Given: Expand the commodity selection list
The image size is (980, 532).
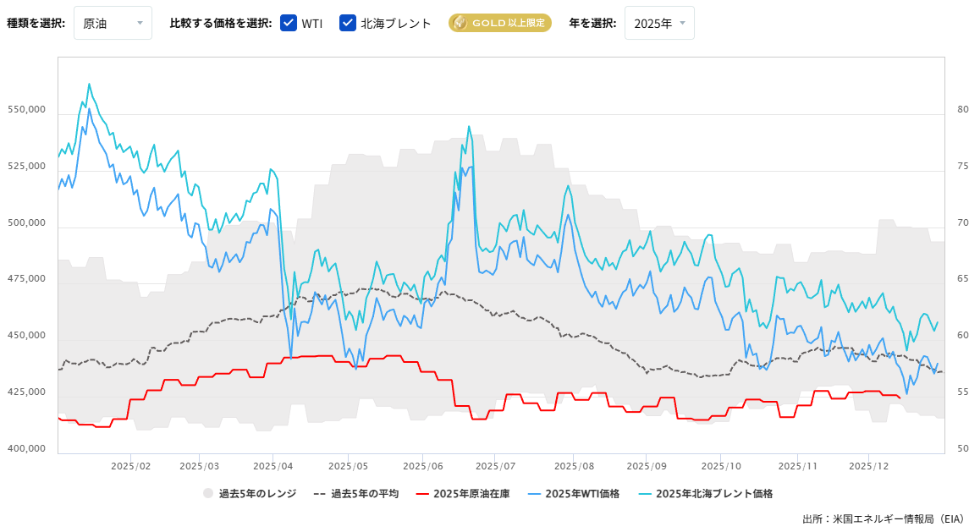Looking at the screenshot, I should pos(113,23).
